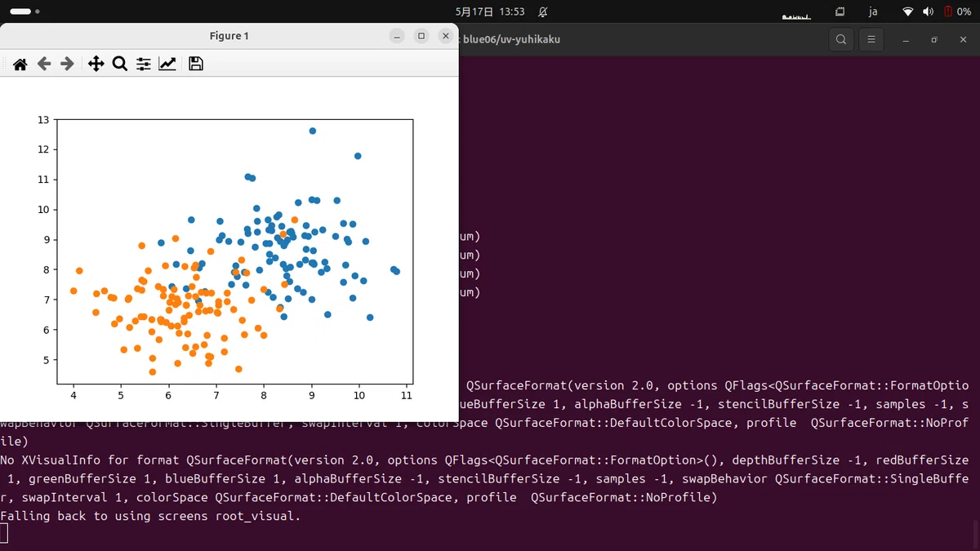Image resolution: width=980 pixels, height=551 pixels.
Task: Toggle the Pan axes tool
Action: point(96,64)
